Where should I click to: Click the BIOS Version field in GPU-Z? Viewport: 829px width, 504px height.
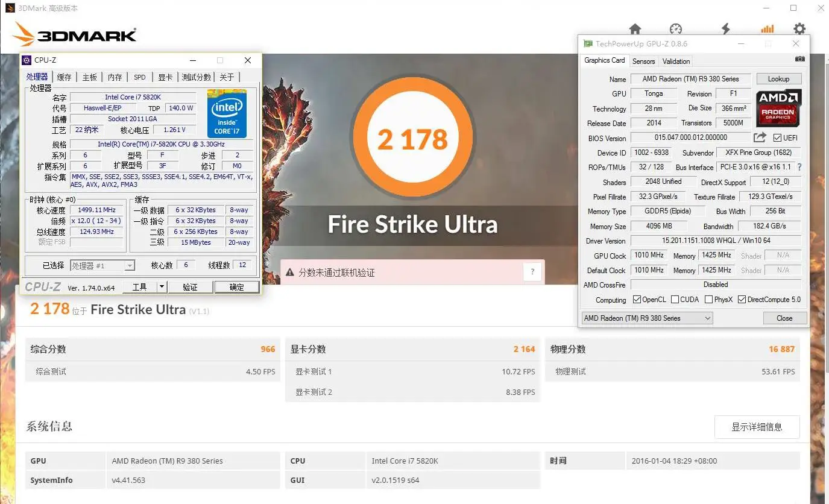[x=690, y=137]
